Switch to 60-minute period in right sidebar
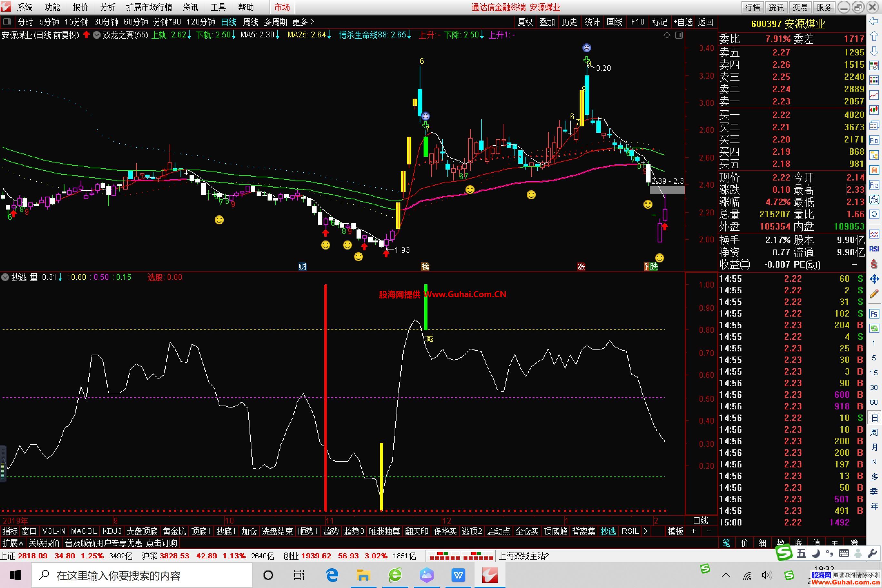 click(874, 402)
